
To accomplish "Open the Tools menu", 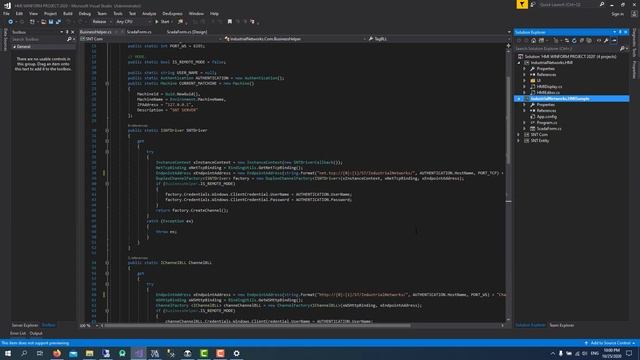I will [118, 13].
